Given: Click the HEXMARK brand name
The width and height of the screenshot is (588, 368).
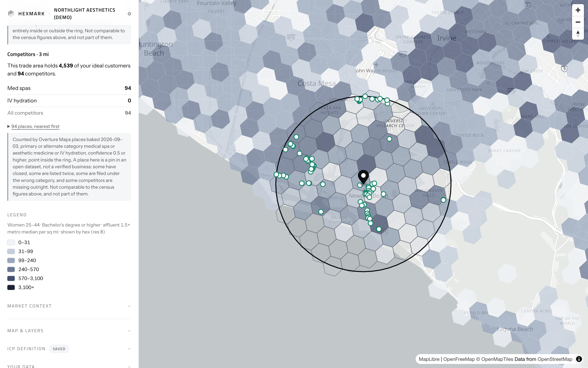Looking at the screenshot, I should 32,14.
